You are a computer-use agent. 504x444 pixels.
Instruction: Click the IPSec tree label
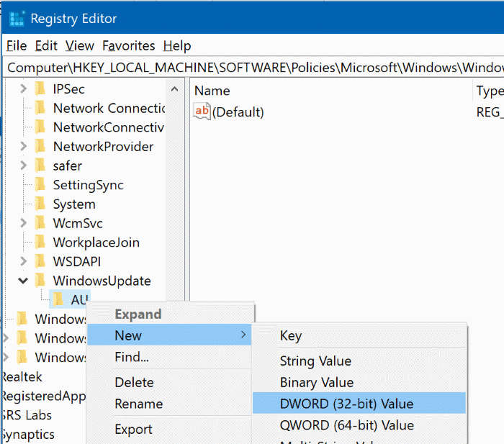click(69, 89)
